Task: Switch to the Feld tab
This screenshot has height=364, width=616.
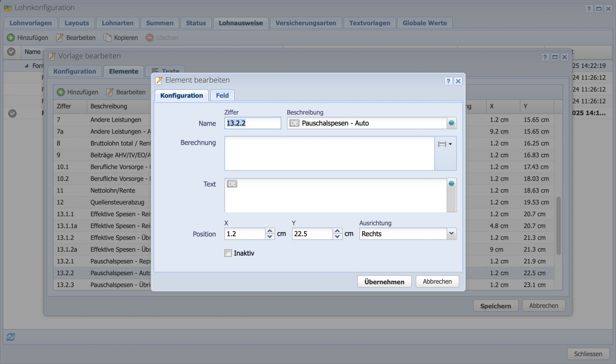Action: pos(222,95)
